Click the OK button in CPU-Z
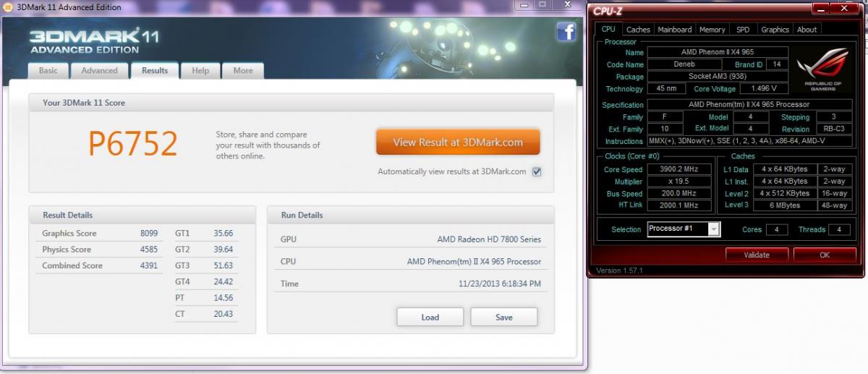 tap(825, 255)
